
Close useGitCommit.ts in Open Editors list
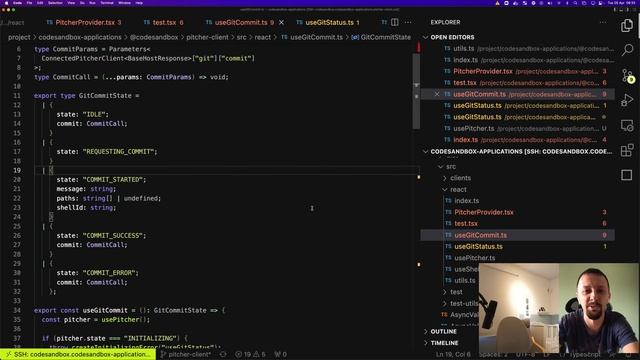(437, 94)
